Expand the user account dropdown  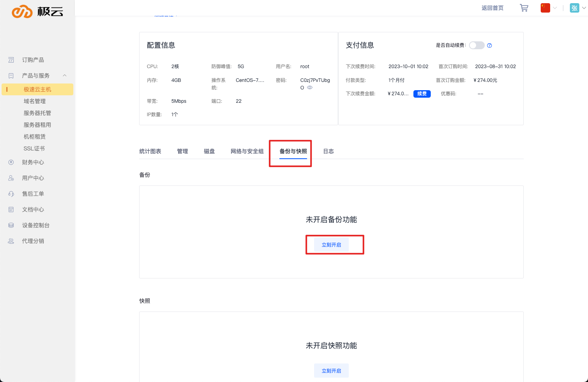click(578, 8)
